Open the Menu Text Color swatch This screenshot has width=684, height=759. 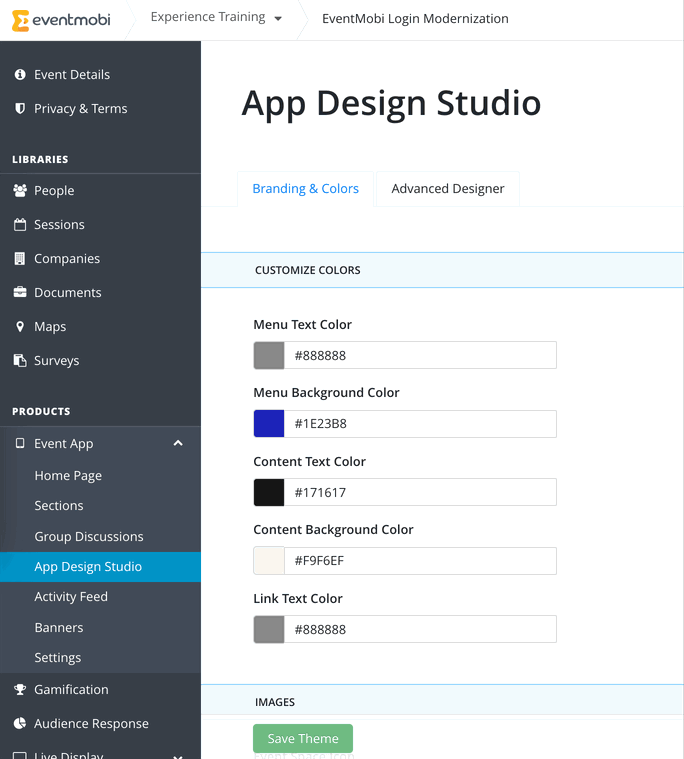point(269,355)
